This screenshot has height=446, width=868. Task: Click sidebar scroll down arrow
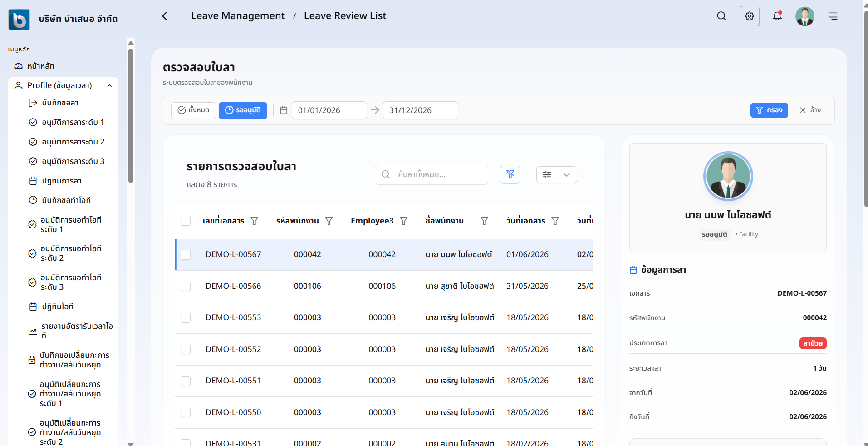(131, 444)
